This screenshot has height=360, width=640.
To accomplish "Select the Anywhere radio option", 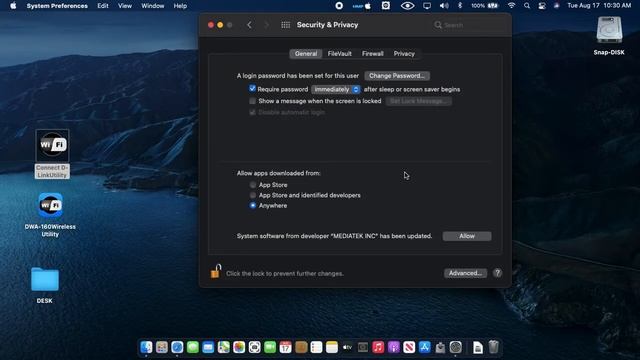I will point(253,205).
